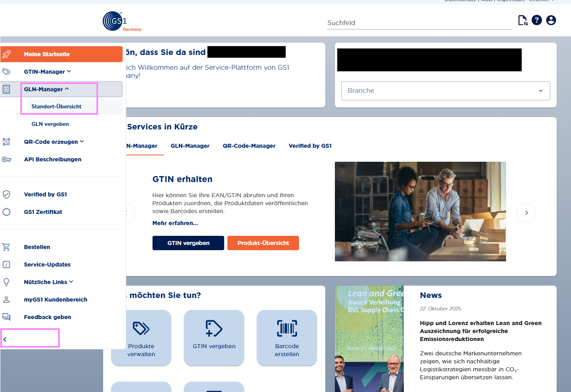Click into the Suchfeld search field
The width and height of the screenshot is (571, 392).
pos(420,23)
